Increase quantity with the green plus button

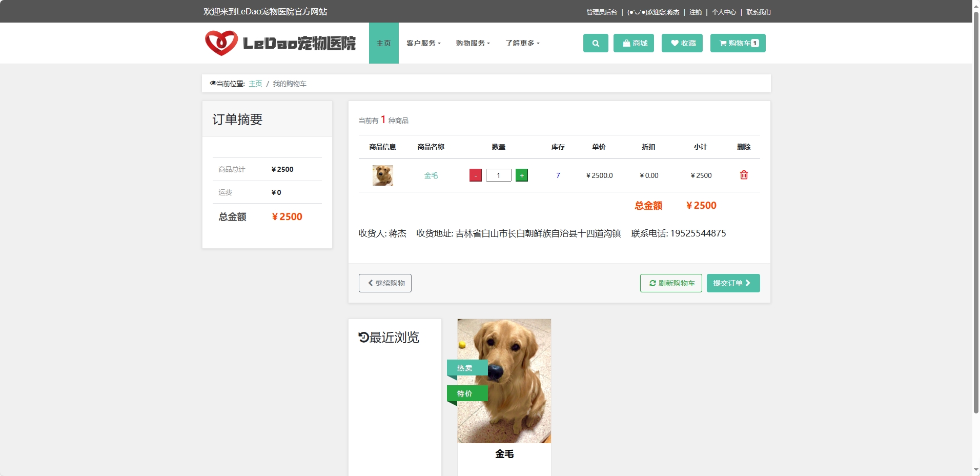pos(522,175)
